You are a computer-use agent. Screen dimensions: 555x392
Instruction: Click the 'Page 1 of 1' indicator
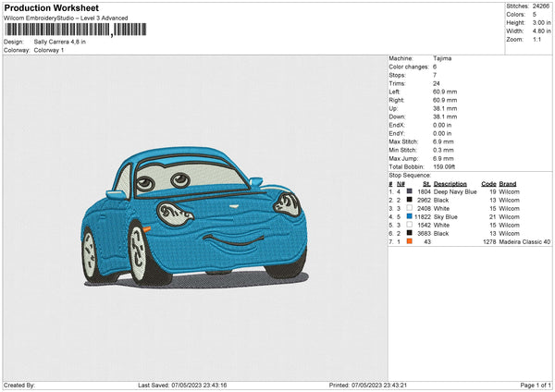536,385
